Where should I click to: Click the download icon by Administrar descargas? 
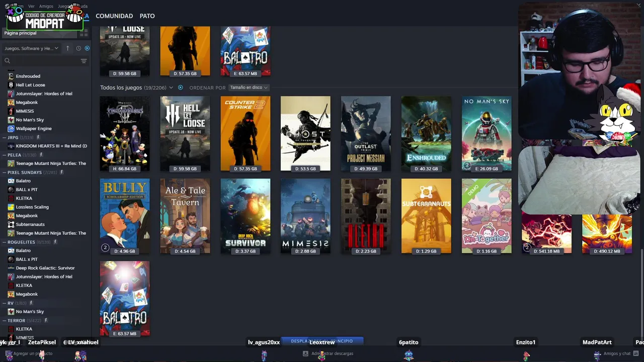pos(305,353)
